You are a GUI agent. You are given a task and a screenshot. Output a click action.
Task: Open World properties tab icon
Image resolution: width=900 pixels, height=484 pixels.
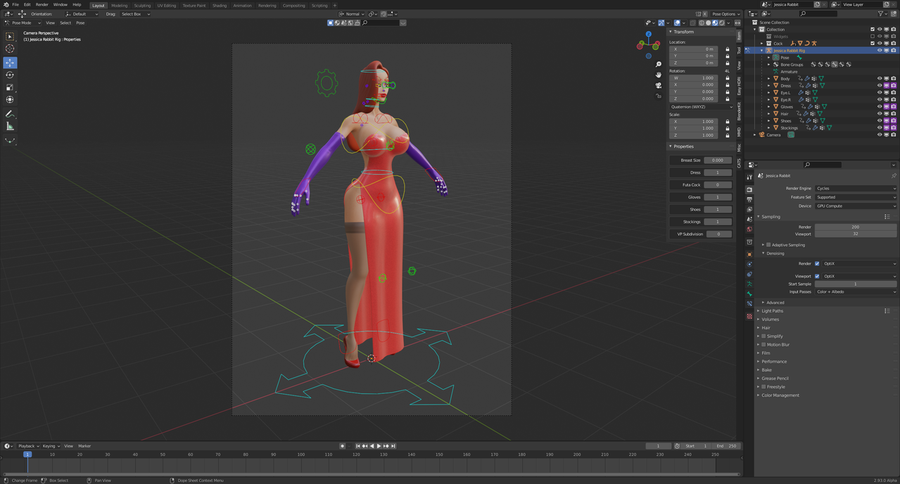[750, 229]
